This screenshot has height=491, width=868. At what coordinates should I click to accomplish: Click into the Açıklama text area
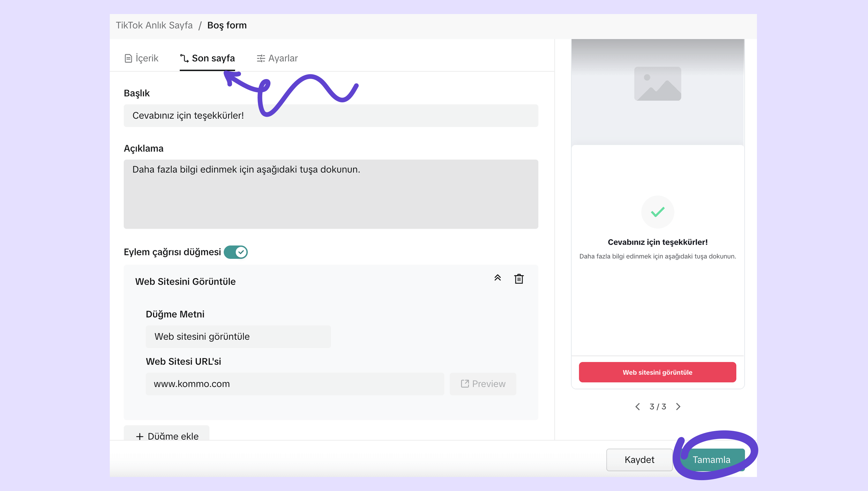(331, 194)
